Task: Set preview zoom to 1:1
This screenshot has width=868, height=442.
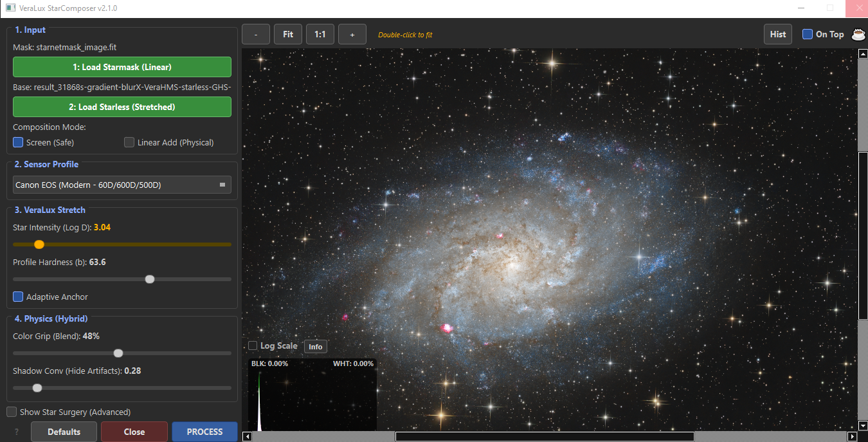Action: [x=320, y=34]
